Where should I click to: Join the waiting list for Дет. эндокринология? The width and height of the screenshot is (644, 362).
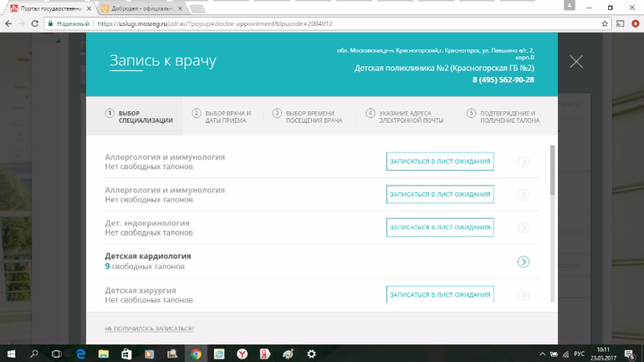(440, 227)
